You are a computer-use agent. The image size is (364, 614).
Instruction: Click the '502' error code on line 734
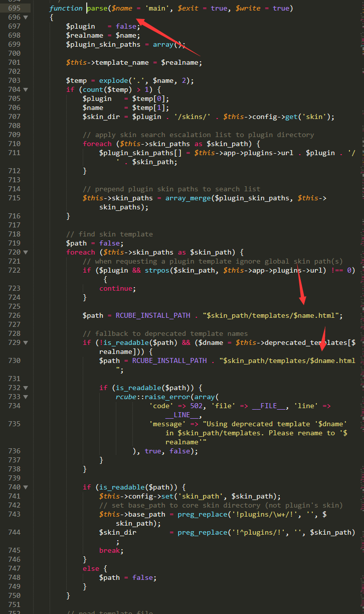tap(197, 406)
